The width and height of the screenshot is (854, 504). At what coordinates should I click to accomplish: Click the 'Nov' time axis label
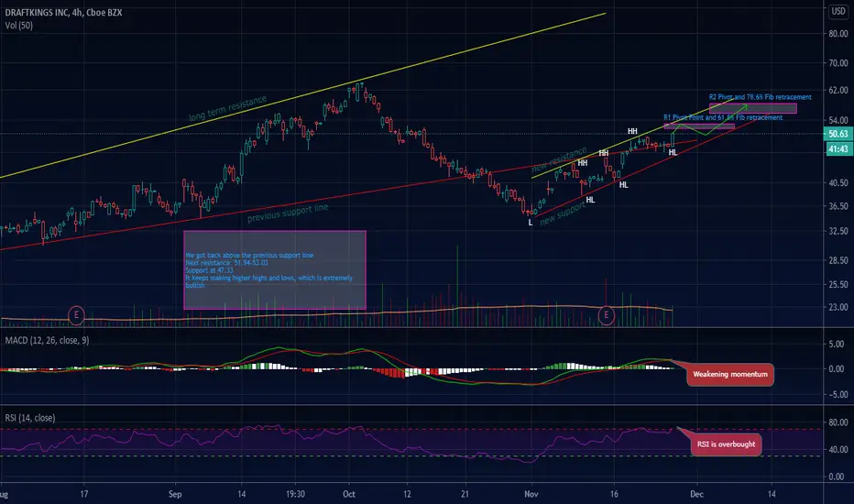pyautogui.click(x=531, y=494)
